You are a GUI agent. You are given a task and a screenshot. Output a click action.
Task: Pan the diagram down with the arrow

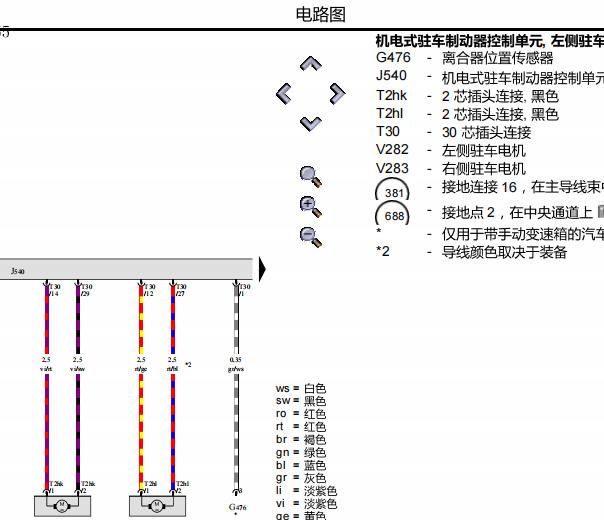[x=311, y=124]
